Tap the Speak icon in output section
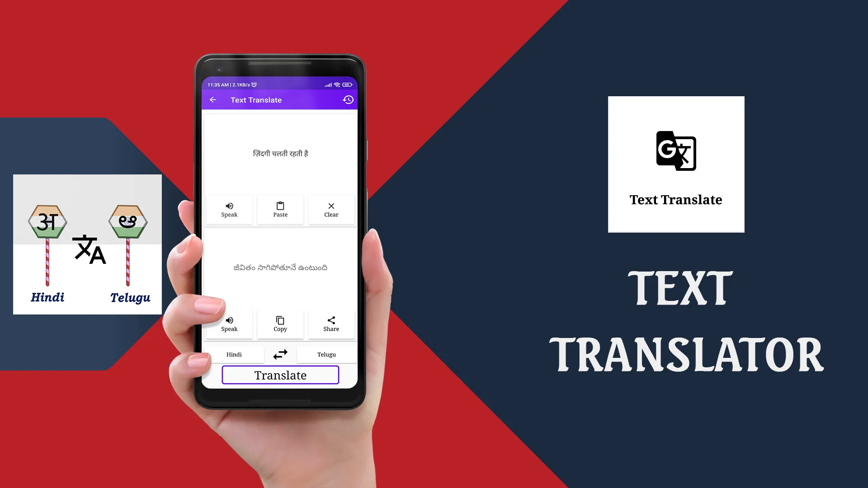The height and width of the screenshot is (488, 868). [x=229, y=320]
